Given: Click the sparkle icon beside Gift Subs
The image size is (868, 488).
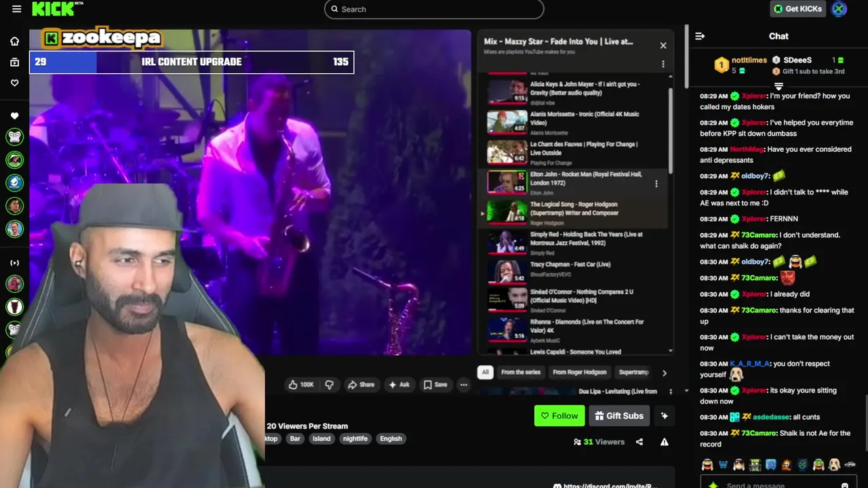Looking at the screenshot, I should pos(665,415).
